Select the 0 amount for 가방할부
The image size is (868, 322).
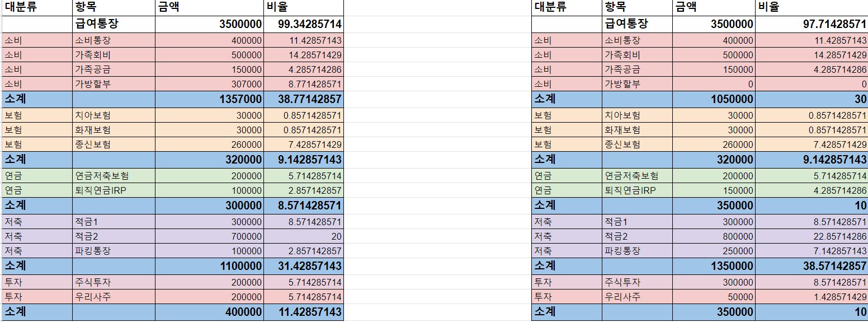(x=713, y=85)
